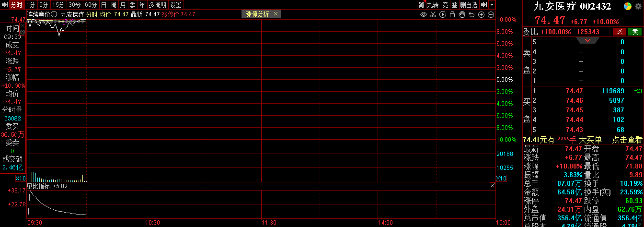Expand the chevron above the sell order book
The height and width of the screenshot is (227, 644).
pos(588,40)
